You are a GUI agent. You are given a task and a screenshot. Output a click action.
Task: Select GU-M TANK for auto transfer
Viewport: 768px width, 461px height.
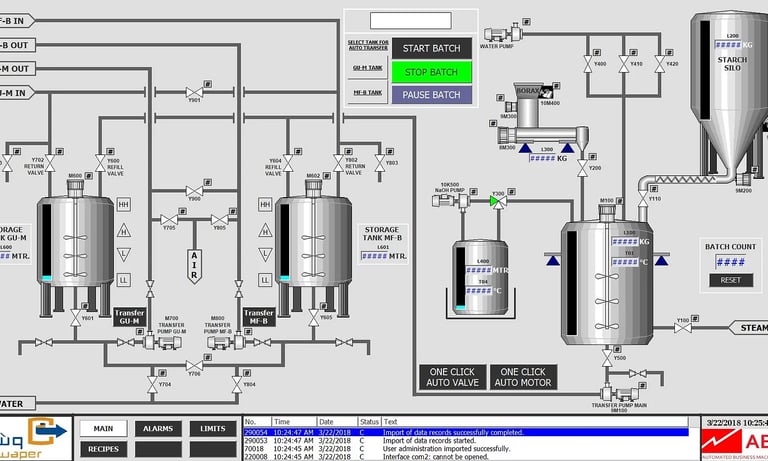367,68
